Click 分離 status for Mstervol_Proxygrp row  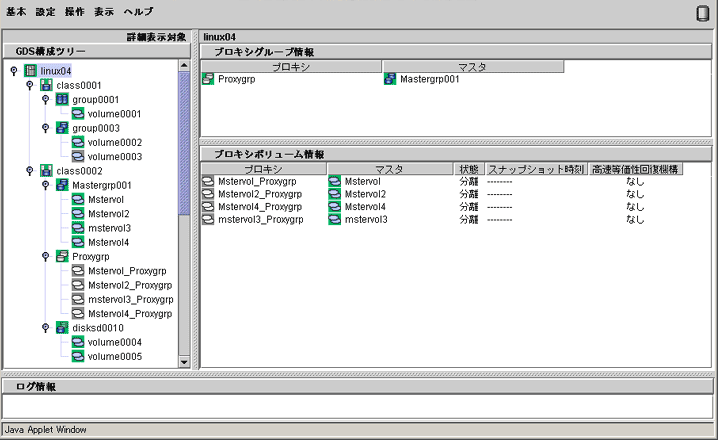tap(469, 181)
